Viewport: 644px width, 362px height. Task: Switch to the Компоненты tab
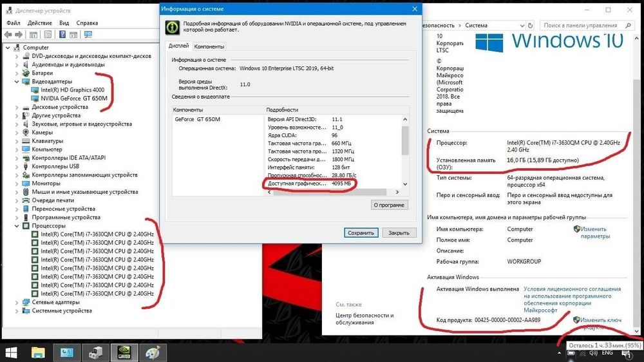pos(209,46)
